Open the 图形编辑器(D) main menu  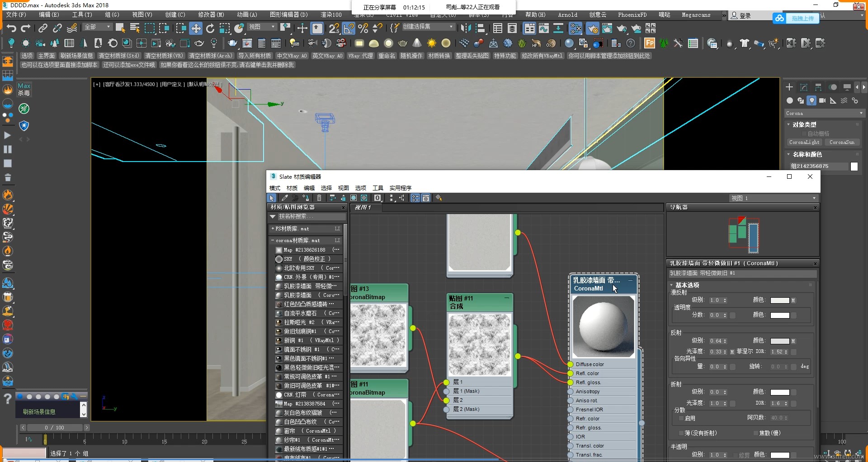tap(288, 14)
